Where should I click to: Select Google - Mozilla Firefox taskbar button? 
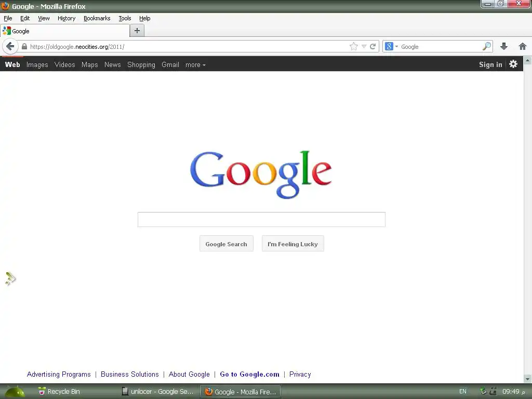click(241, 392)
